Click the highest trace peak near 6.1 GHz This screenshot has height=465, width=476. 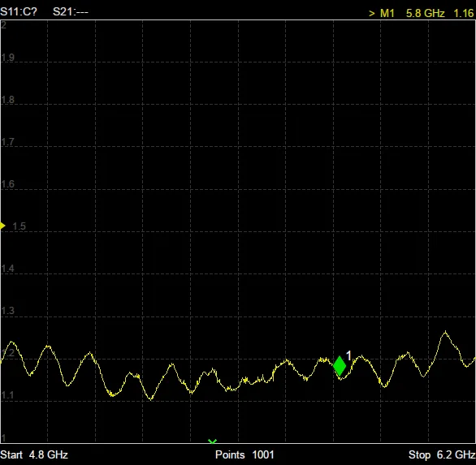pyautogui.click(x=445, y=332)
